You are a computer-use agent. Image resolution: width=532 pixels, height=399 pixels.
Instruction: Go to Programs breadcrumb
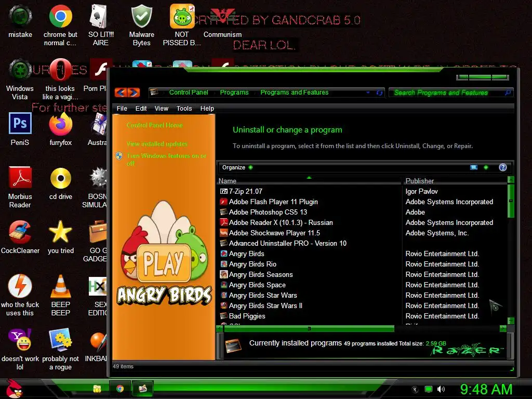pos(234,92)
